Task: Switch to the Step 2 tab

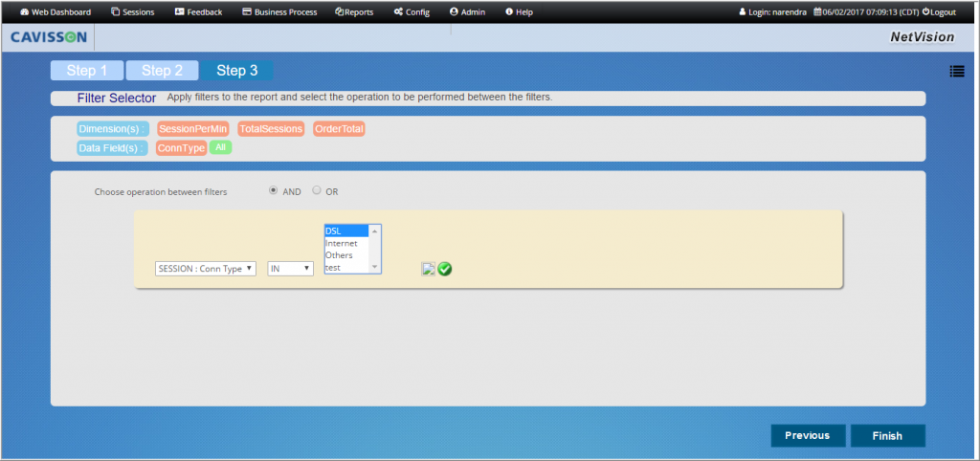Action: (162, 71)
